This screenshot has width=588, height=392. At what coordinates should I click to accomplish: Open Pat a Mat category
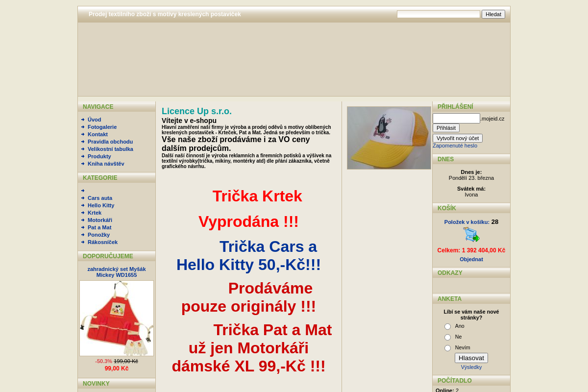pos(99,227)
